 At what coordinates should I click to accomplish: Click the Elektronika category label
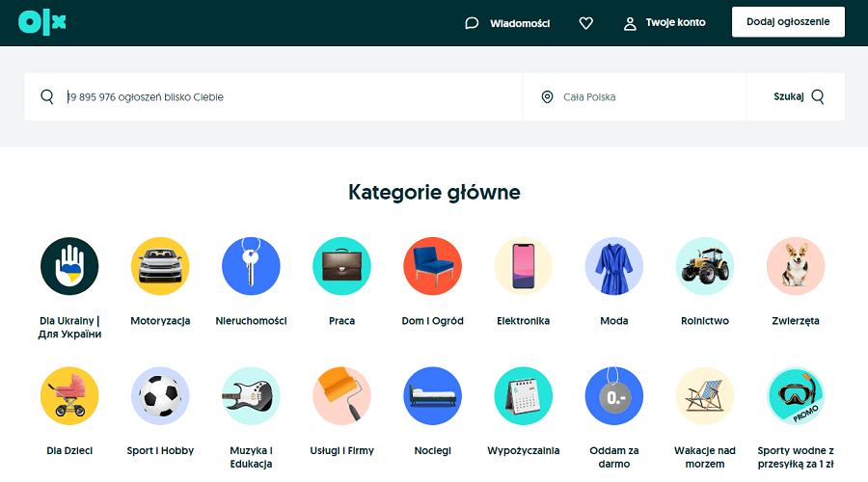tap(524, 321)
